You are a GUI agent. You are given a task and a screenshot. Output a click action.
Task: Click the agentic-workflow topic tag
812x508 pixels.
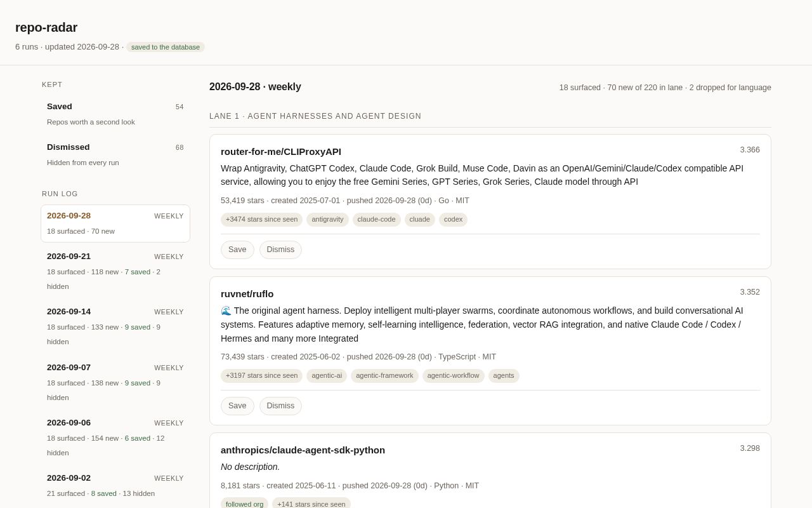(x=453, y=376)
